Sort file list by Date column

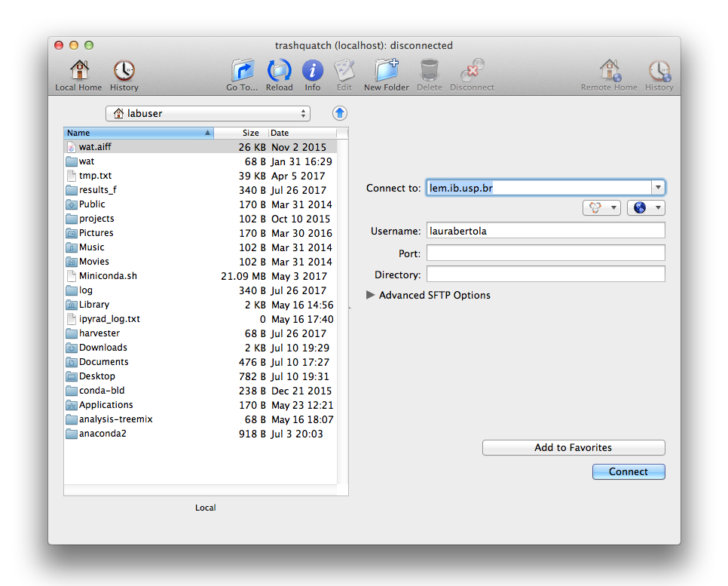[302, 133]
